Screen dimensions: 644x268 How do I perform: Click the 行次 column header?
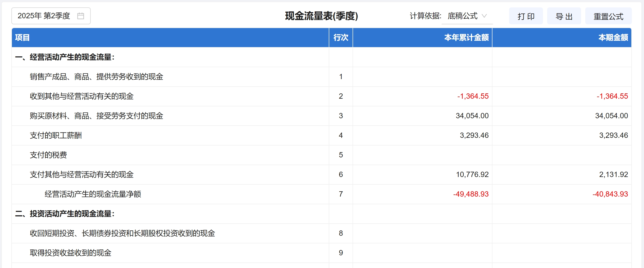click(341, 38)
